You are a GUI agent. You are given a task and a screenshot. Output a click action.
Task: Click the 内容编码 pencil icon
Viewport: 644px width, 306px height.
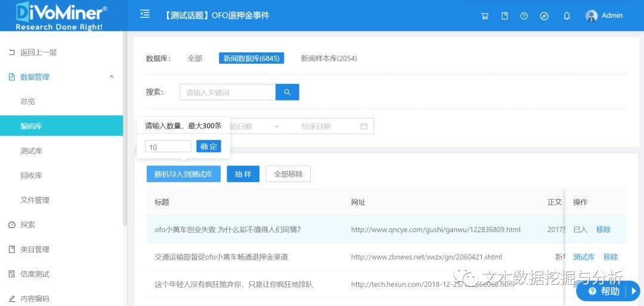[12, 299]
